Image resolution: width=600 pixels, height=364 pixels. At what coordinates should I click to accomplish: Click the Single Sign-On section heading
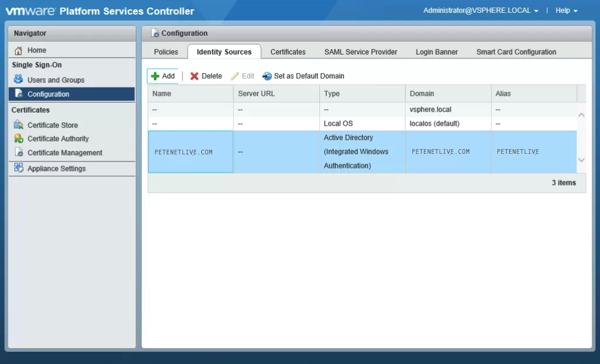(x=37, y=65)
